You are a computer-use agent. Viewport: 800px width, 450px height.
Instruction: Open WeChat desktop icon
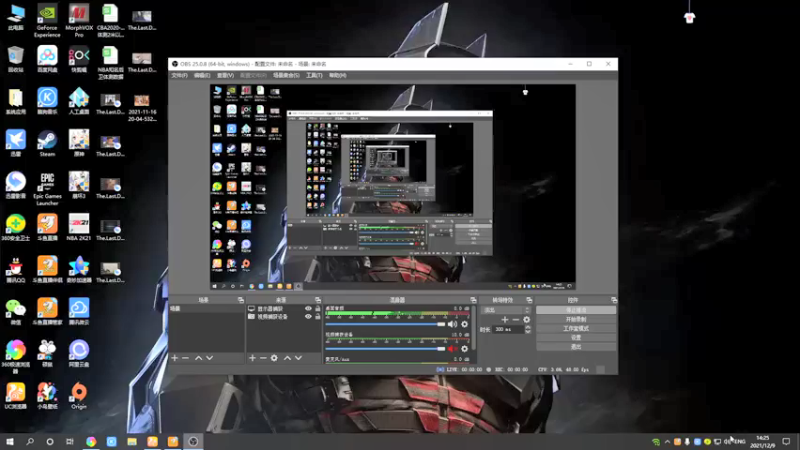tap(16, 312)
